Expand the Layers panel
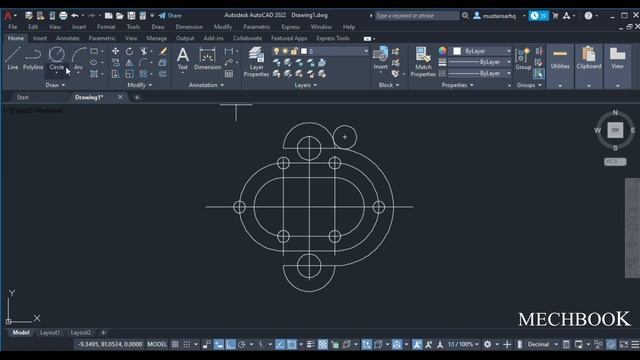This screenshot has height=360, width=640. tap(306, 85)
